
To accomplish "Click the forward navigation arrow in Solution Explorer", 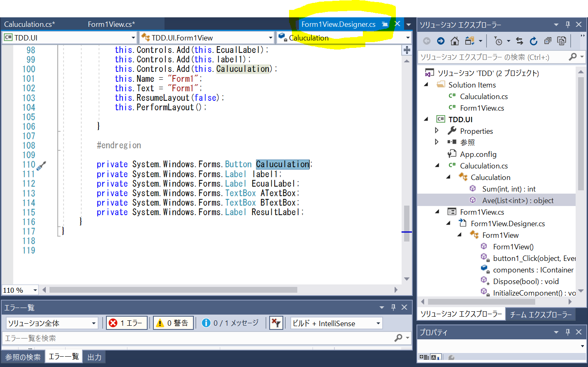I will [441, 40].
